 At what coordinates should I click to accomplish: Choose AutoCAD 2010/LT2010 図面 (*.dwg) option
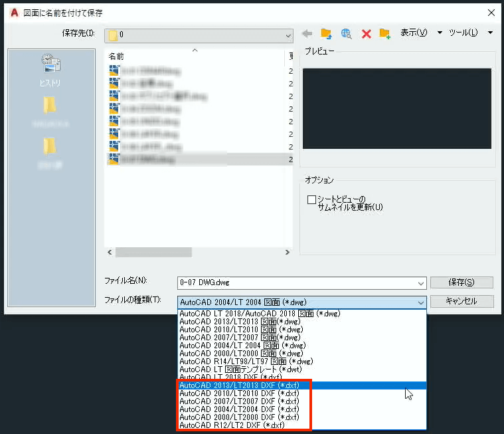pyautogui.click(x=302, y=330)
